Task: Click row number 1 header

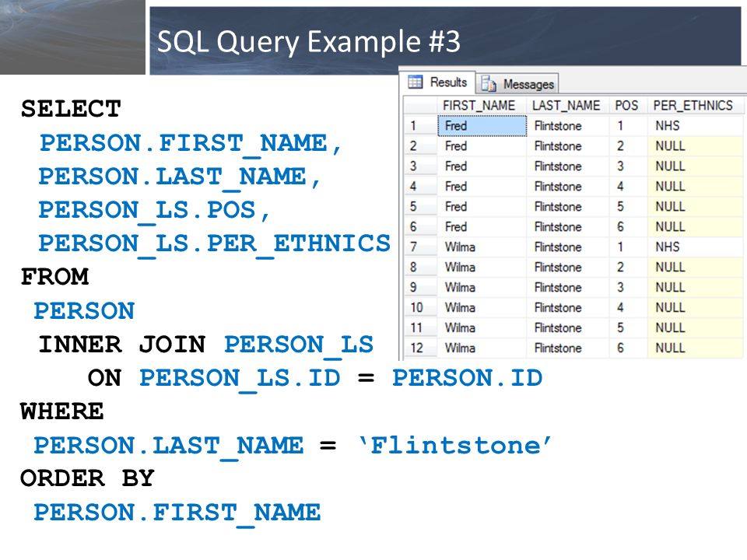Action: point(420,126)
